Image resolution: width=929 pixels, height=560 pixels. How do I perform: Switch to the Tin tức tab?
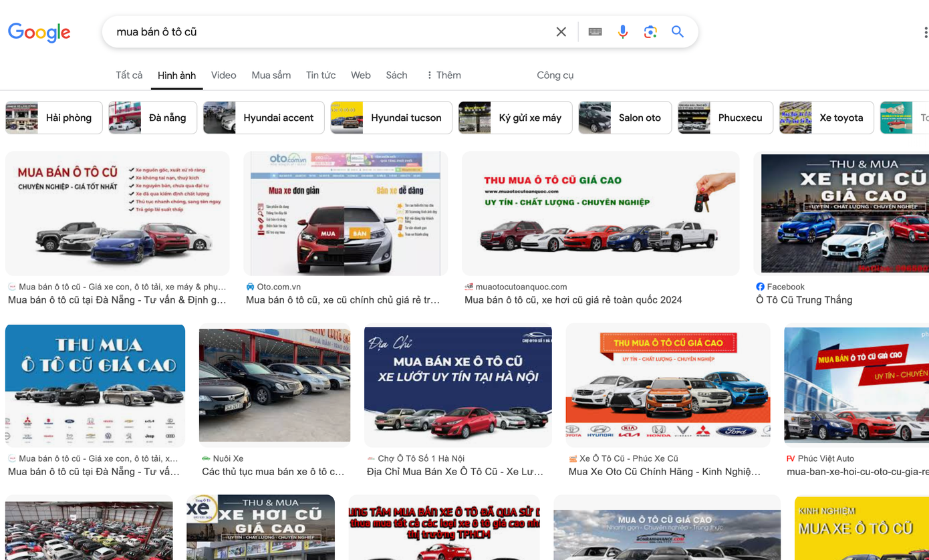click(321, 76)
